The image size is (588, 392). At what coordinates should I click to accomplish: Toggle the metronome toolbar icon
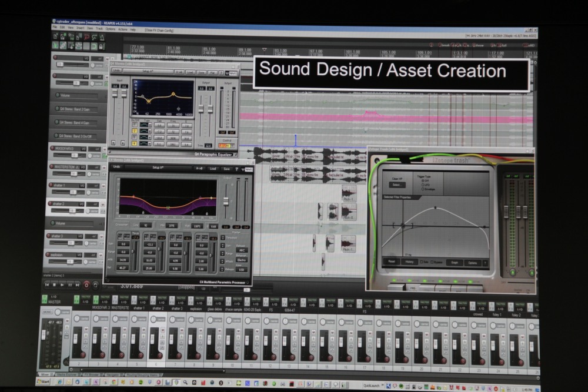(102, 37)
